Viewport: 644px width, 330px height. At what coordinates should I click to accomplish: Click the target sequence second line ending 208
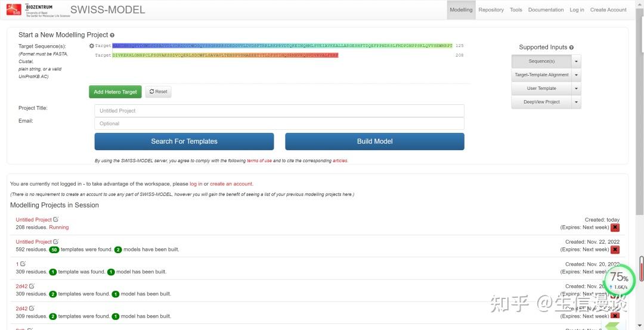coord(225,55)
